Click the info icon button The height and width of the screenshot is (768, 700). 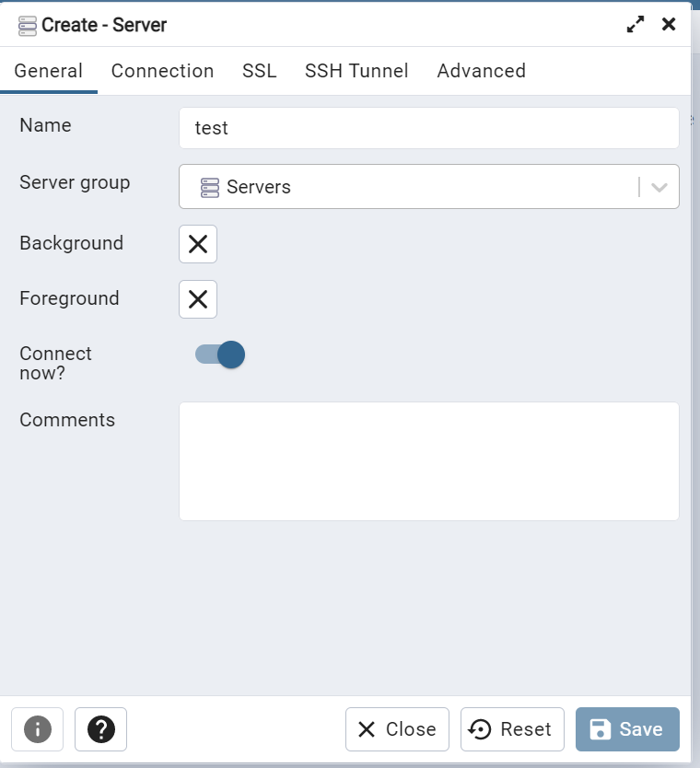[x=37, y=729]
